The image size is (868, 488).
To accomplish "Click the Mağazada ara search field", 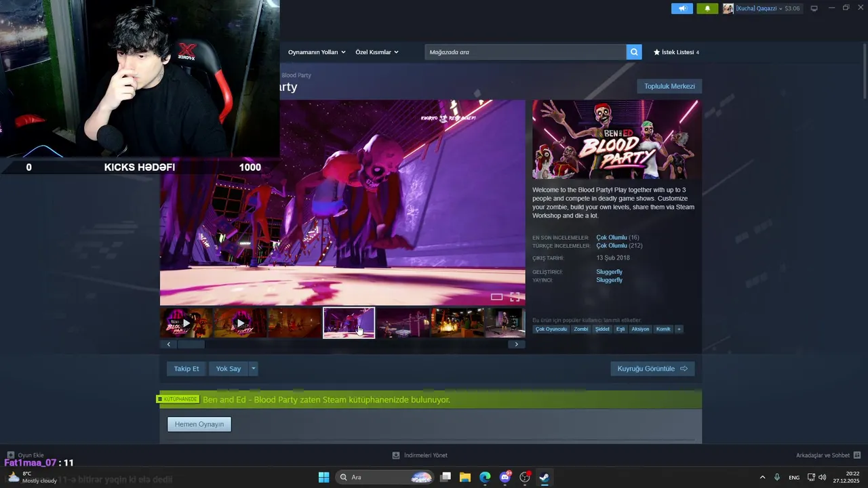I will 526,52.
